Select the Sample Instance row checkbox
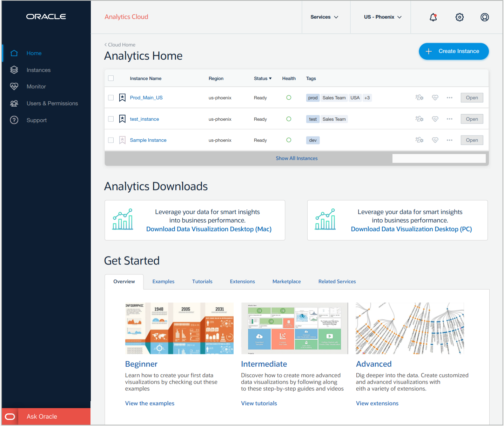Image resolution: width=504 pixels, height=426 pixels. click(x=111, y=140)
